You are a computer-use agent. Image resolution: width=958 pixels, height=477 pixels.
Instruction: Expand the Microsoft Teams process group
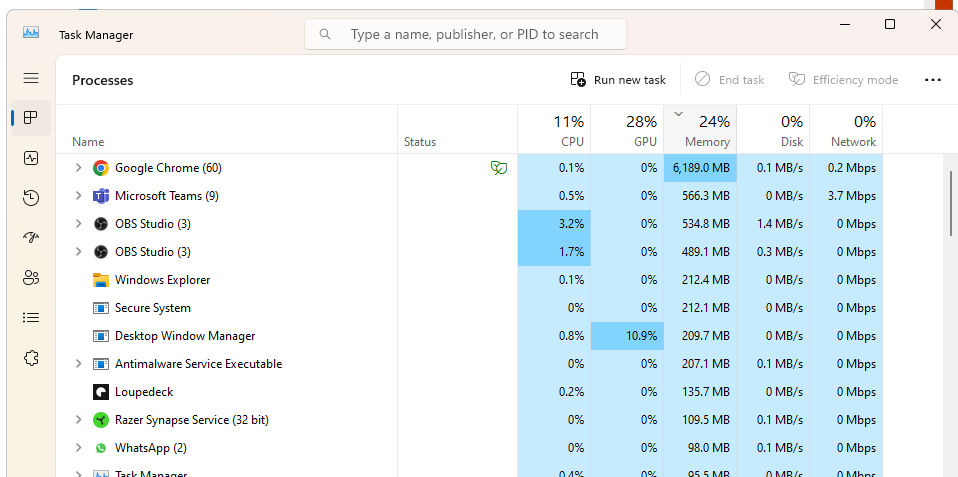coord(78,195)
